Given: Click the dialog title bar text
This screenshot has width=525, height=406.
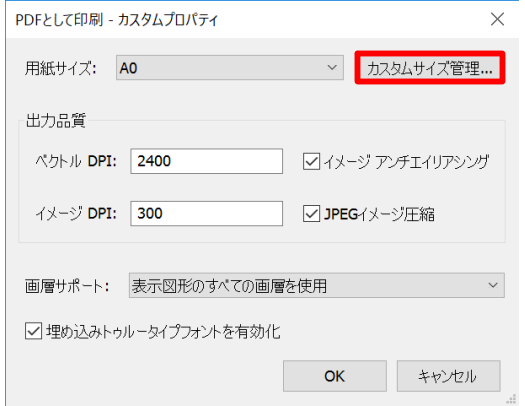Looking at the screenshot, I should coord(117,20).
